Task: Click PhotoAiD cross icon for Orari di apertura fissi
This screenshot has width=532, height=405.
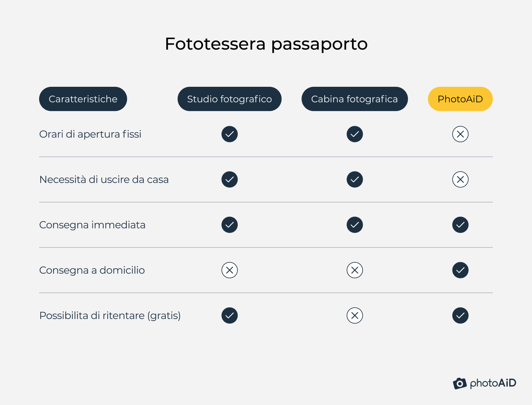Action: tap(460, 134)
